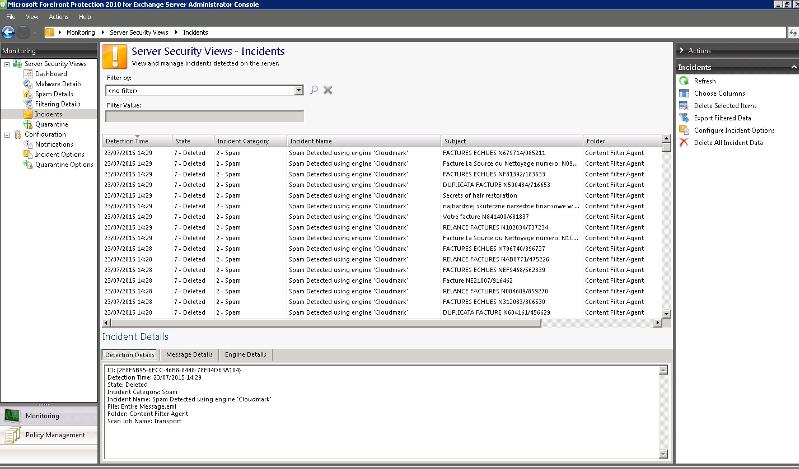
Task: Open Quarantine Options under Configuration
Action: pos(64,165)
